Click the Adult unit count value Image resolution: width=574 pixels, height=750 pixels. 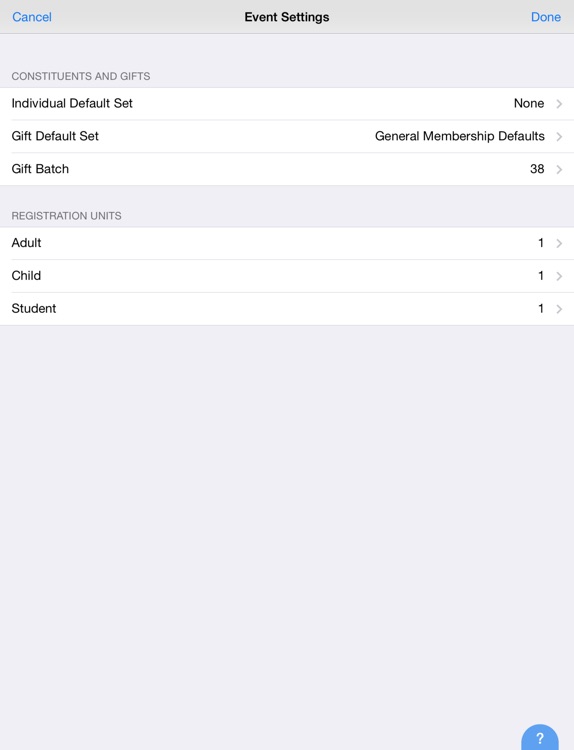coord(541,243)
